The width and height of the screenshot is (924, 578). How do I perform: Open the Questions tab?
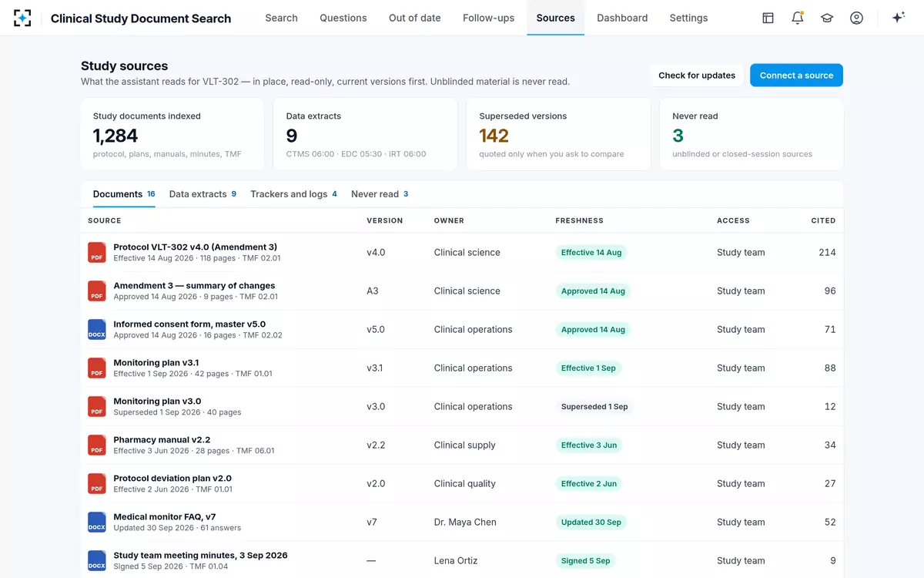tap(343, 18)
